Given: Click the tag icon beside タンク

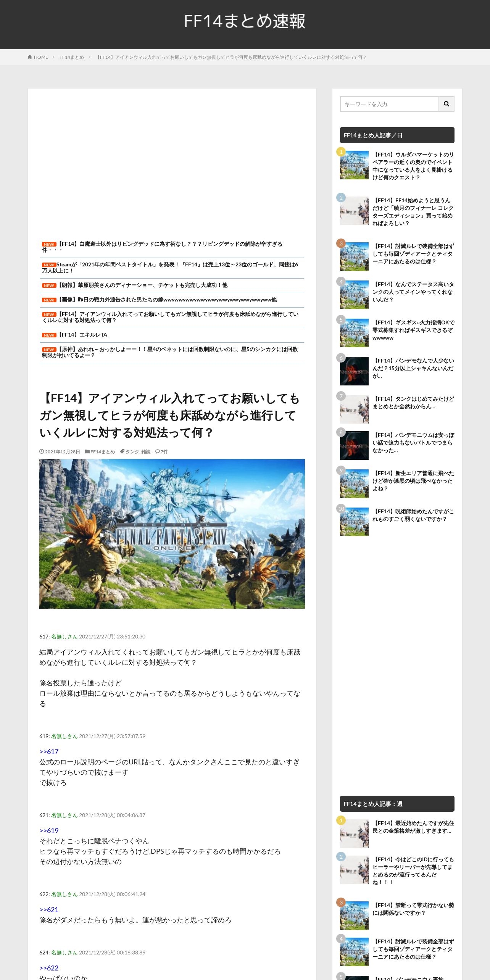Looking at the screenshot, I should 122,451.
